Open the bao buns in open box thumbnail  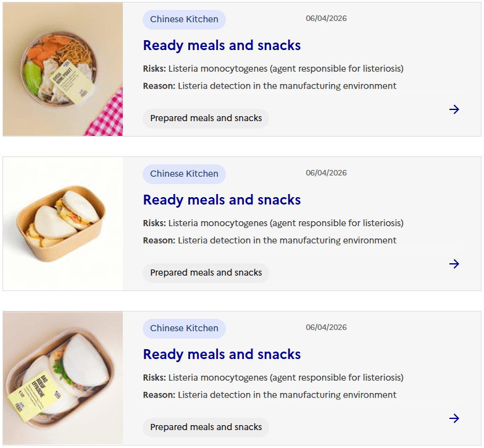pyautogui.click(x=63, y=224)
